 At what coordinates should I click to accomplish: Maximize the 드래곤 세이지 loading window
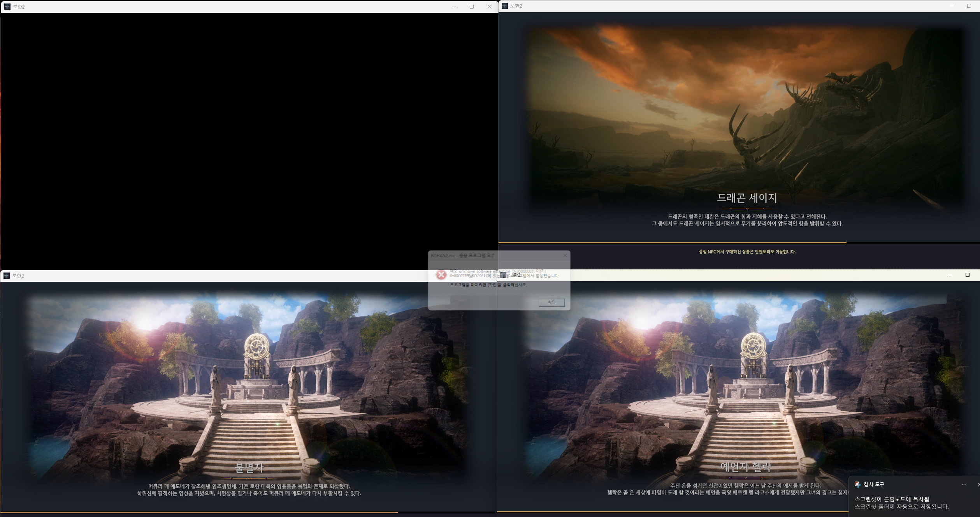coord(969,6)
